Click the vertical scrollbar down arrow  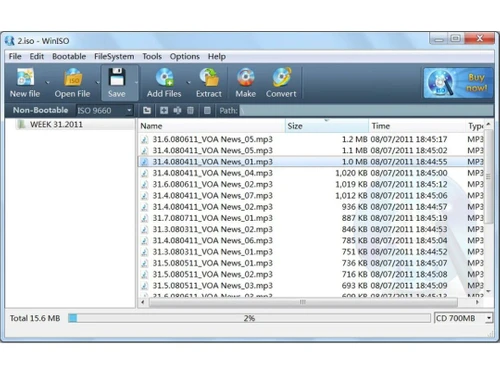click(x=488, y=292)
